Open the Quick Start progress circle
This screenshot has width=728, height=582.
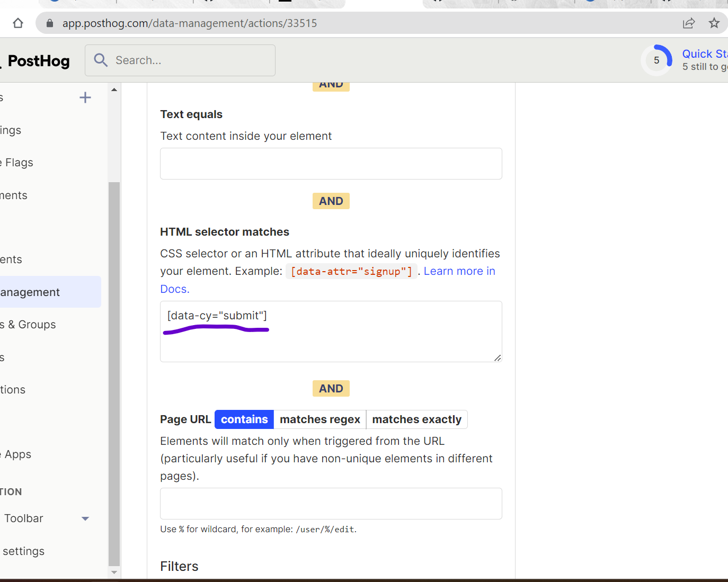(656, 60)
